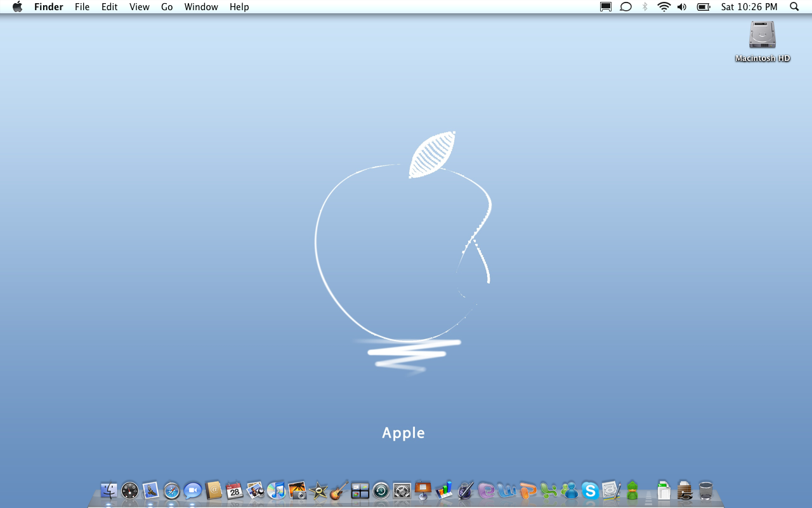Open the View menu
Image resolution: width=812 pixels, height=508 pixels.
click(x=140, y=7)
